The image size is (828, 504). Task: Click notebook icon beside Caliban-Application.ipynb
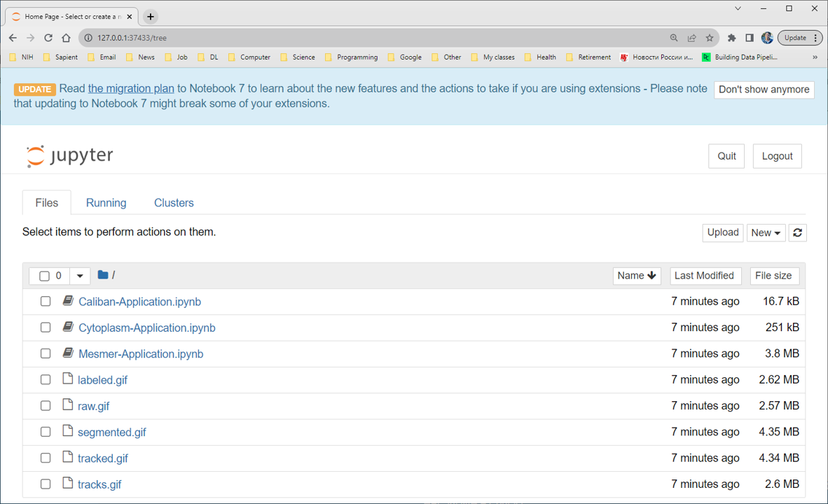click(68, 301)
